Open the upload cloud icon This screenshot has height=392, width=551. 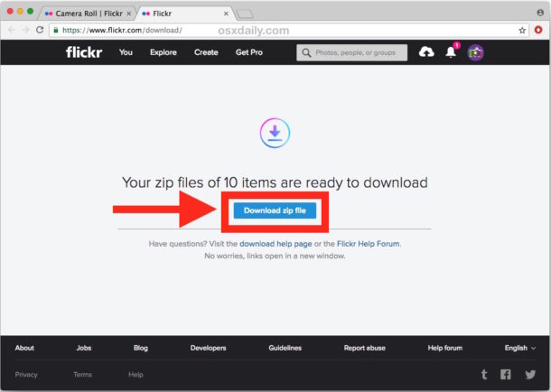tap(426, 52)
